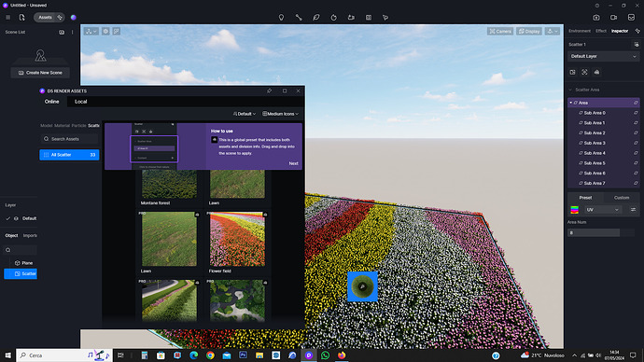Viewport: 644px width, 362px height.
Task: Click the hamburger menu icon at top left
Action: point(7,17)
